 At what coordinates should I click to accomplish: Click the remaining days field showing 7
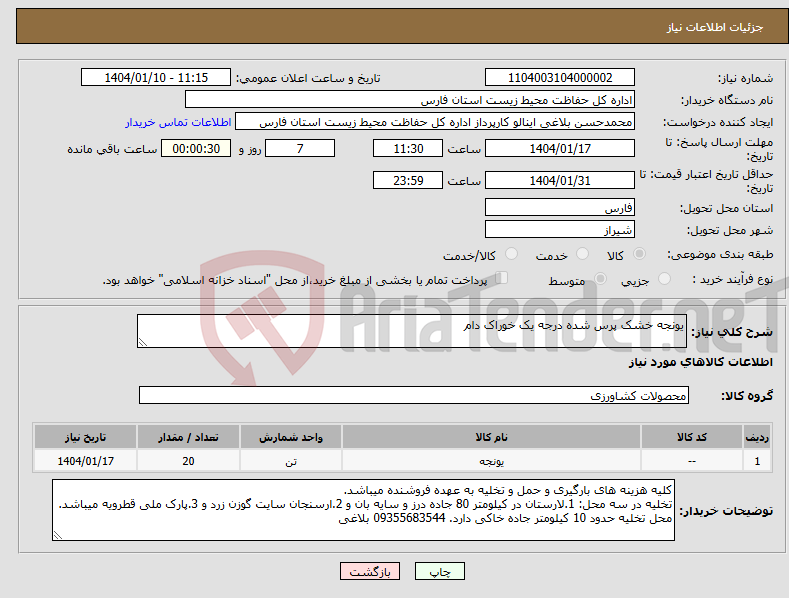(x=300, y=148)
